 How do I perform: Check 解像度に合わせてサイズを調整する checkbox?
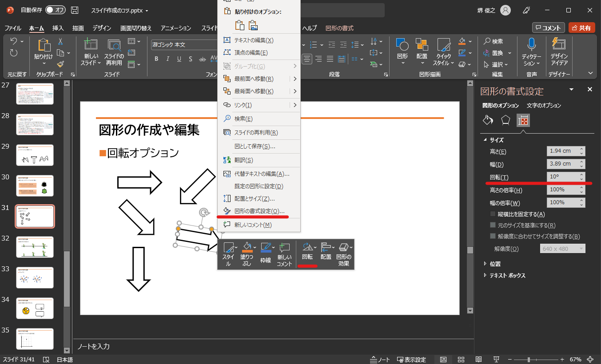pyautogui.click(x=493, y=236)
